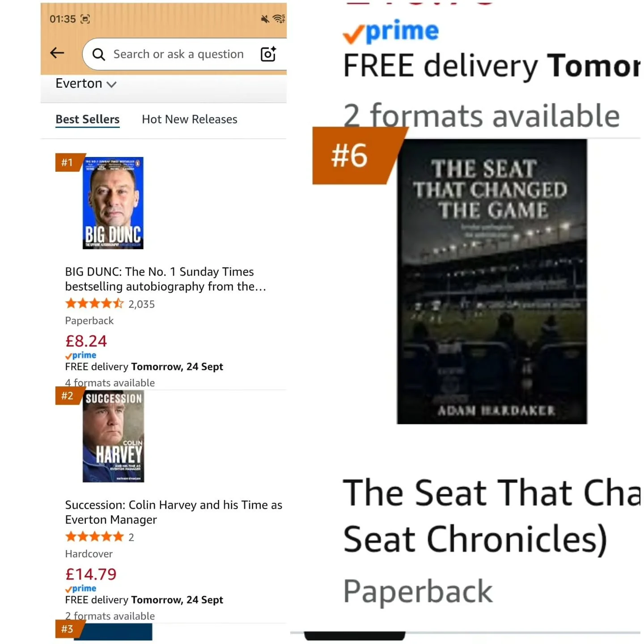
Task: Expand the Everton category dropdown
Action: [86, 84]
